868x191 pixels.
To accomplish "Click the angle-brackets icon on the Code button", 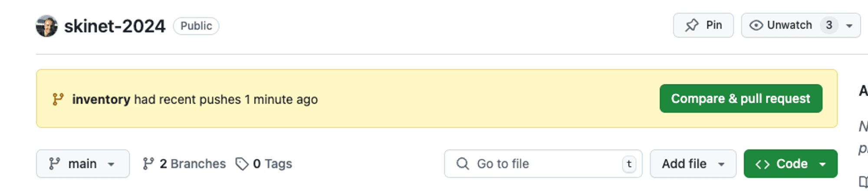I will click(763, 164).
